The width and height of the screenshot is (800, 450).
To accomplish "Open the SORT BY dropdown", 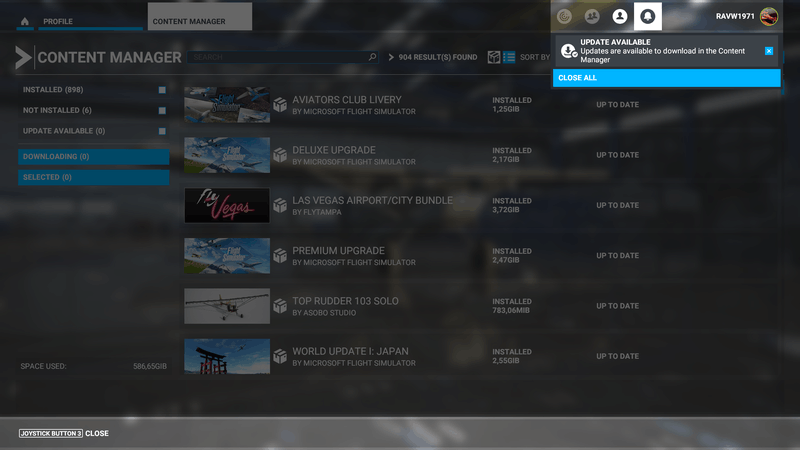I will pos(535,57).
